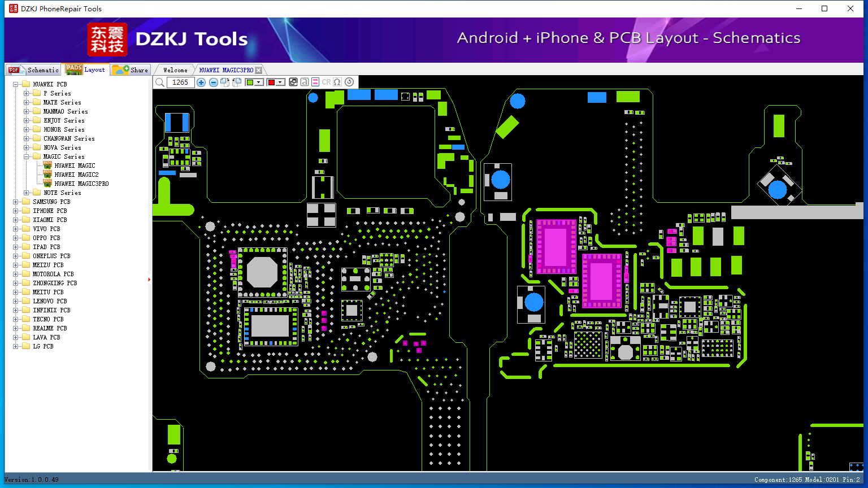Expand the IPHONE PCB node
The height and width of the screenshot is (488, 868).
pos(15,211)
